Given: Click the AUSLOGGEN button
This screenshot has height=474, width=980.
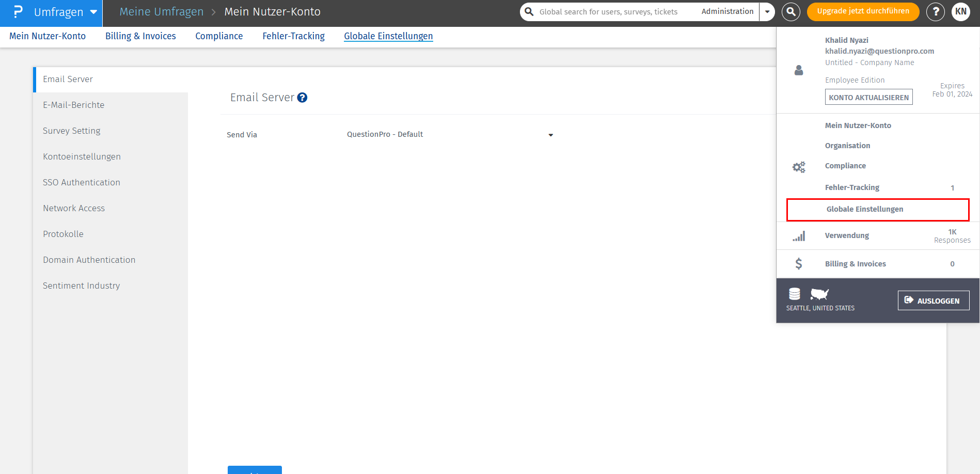Looking at the screenshot, I should tap(934, 301).
